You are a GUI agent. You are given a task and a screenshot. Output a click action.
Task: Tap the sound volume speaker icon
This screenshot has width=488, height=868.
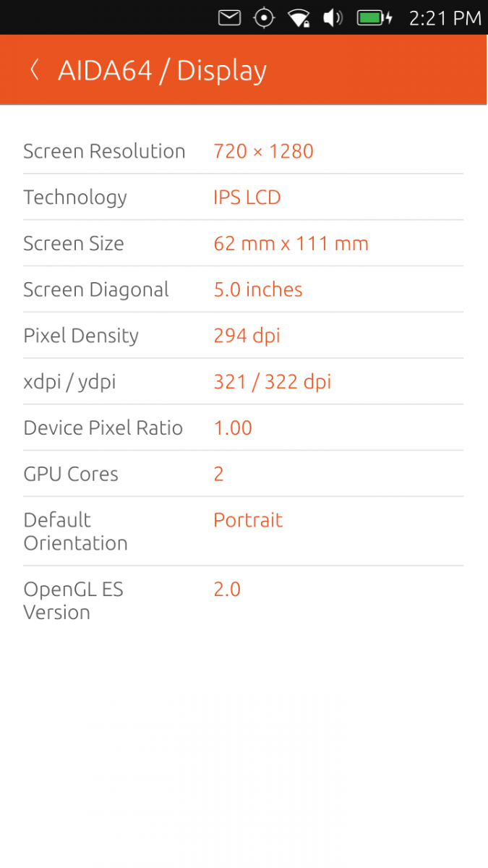tap(333, 17)
